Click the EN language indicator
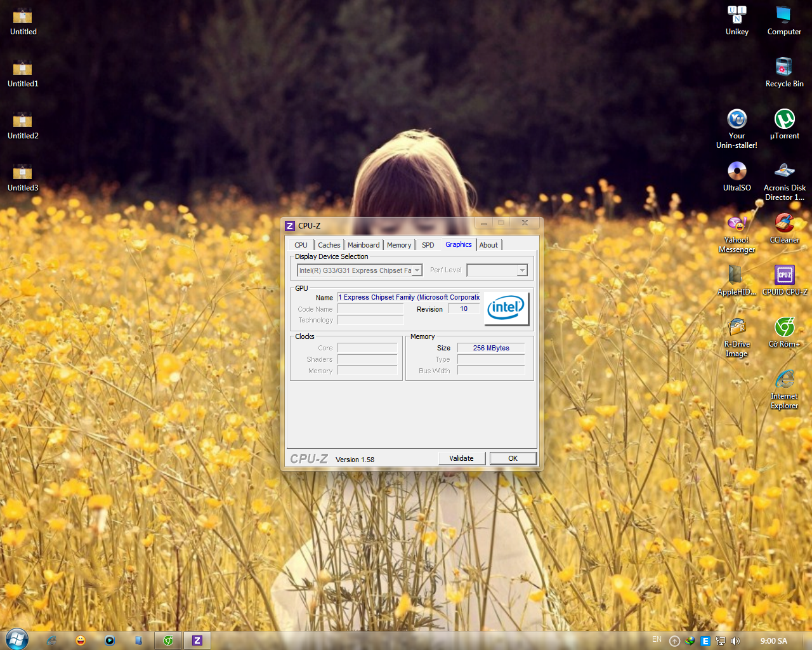This screenshot has height=650, width=812. (657, 639)
